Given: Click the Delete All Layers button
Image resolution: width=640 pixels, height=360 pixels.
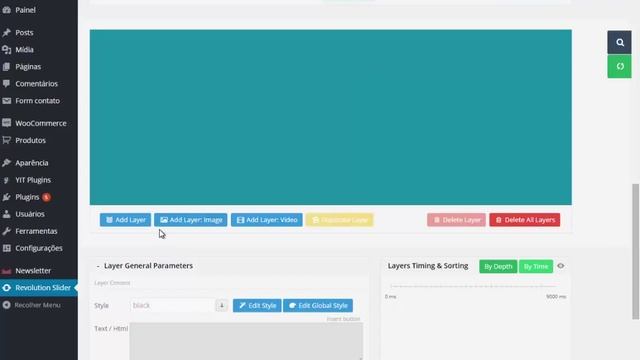Looking at the screenshot, I should click(525, 220).
